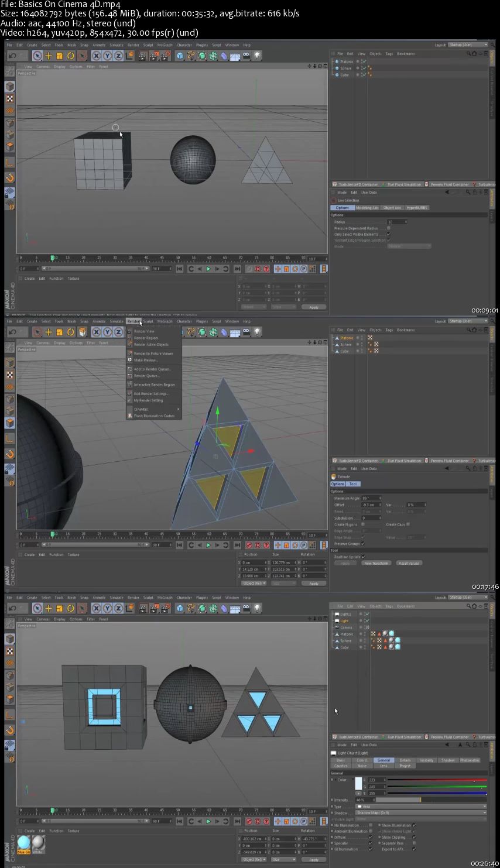
Task: Choose Edit Render Settings menu entry
Action: click(151, 394)
